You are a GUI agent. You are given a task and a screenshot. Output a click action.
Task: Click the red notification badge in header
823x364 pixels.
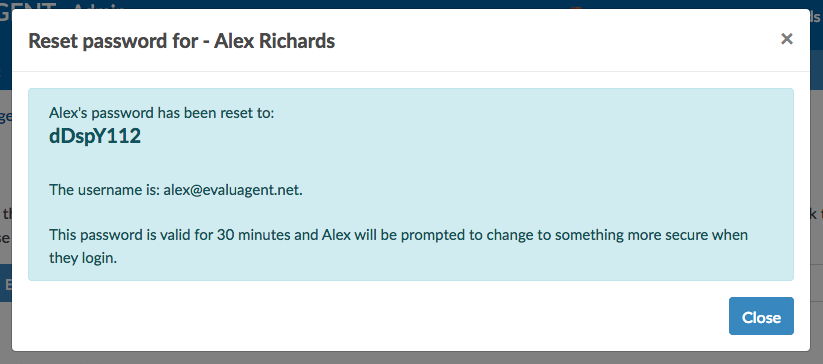[576, 7]
